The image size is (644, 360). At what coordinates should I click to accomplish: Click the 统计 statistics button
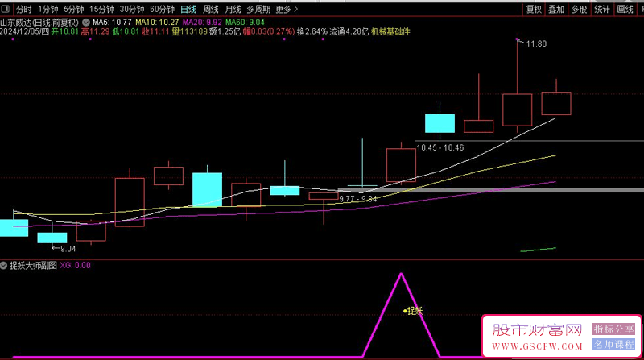(602, 9)
